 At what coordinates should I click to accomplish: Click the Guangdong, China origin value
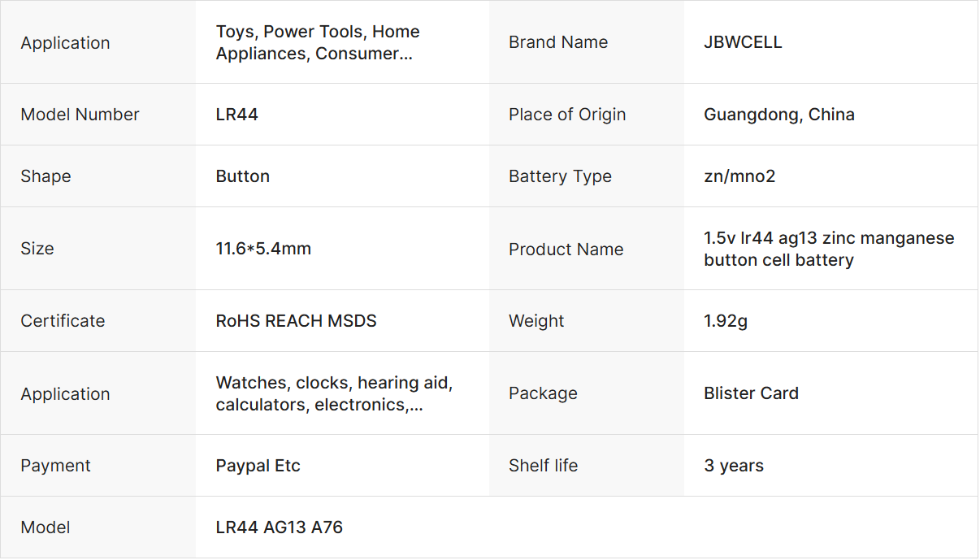[x=778, y=115]
